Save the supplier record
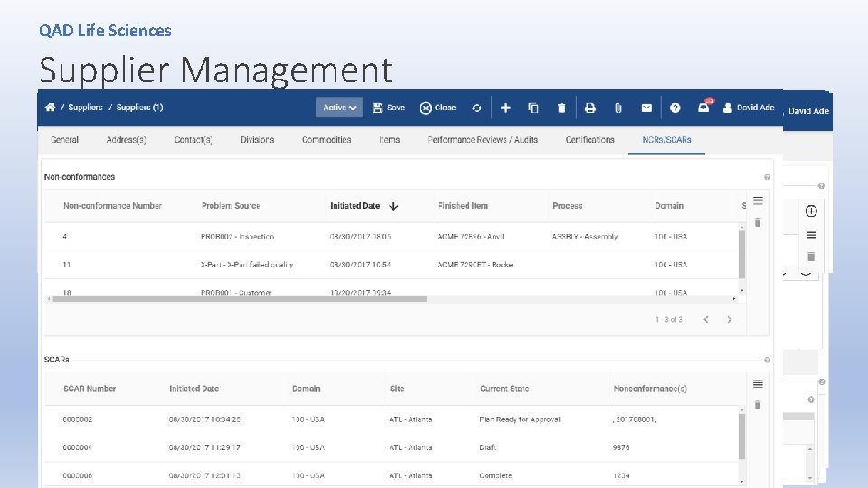The image size is (868, 488). click(389, 108)
